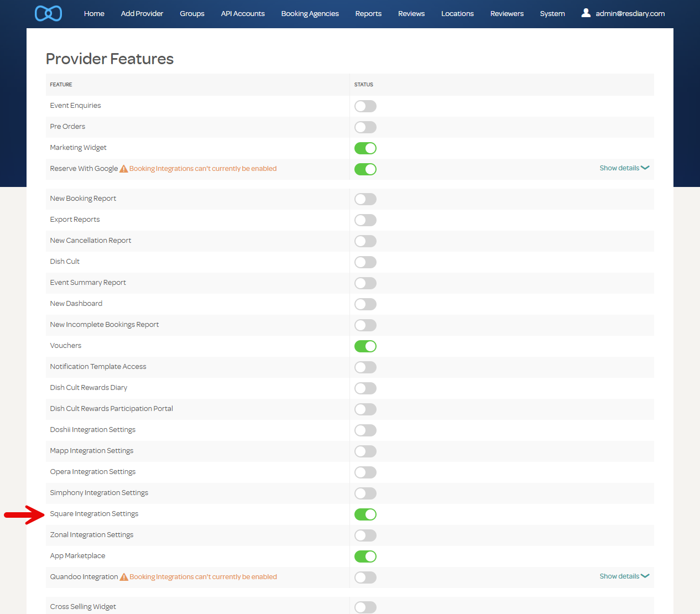Open the Reviewers menu item
The height and width of the screenshot is (614, 700).
coord(506,13)
